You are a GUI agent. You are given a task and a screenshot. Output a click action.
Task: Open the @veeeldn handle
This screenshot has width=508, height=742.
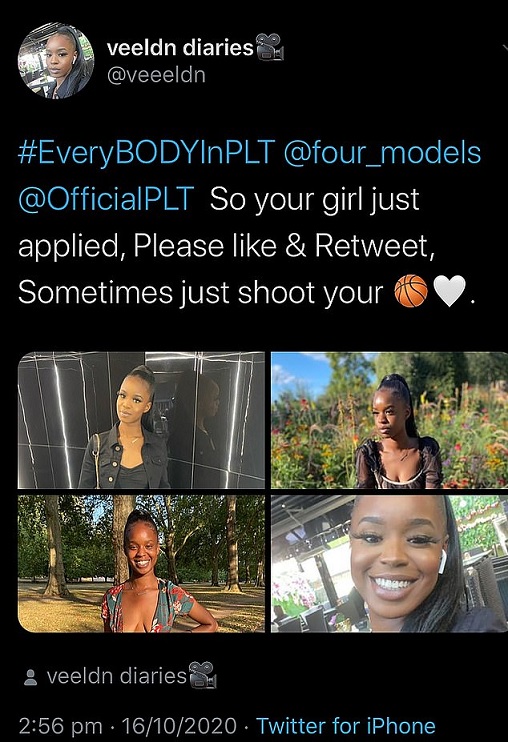[156, 75]
